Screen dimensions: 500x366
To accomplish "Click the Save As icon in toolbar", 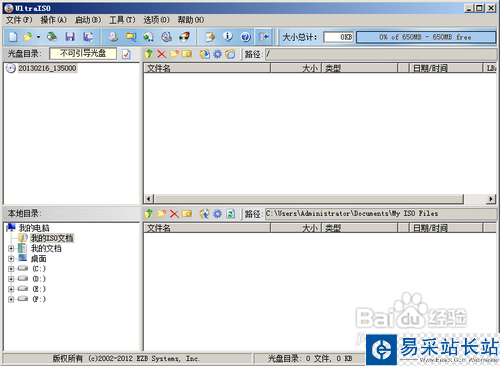I will [88, 37].
